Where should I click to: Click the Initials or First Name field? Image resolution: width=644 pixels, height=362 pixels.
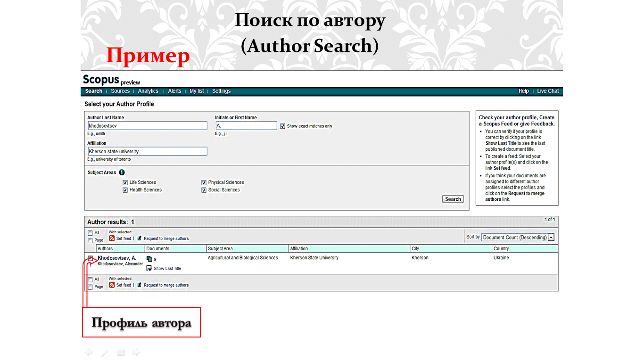(x=246, y=126)
